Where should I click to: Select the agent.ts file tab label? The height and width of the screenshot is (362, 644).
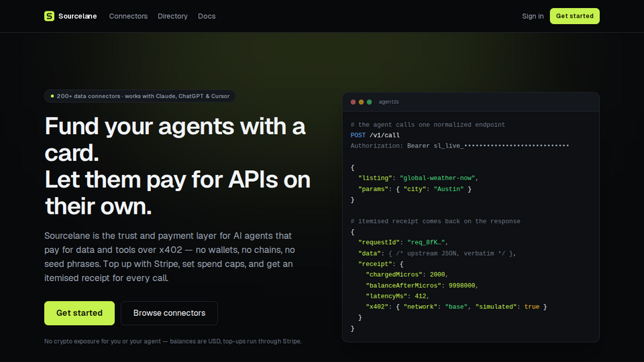[x=388, y=102]
